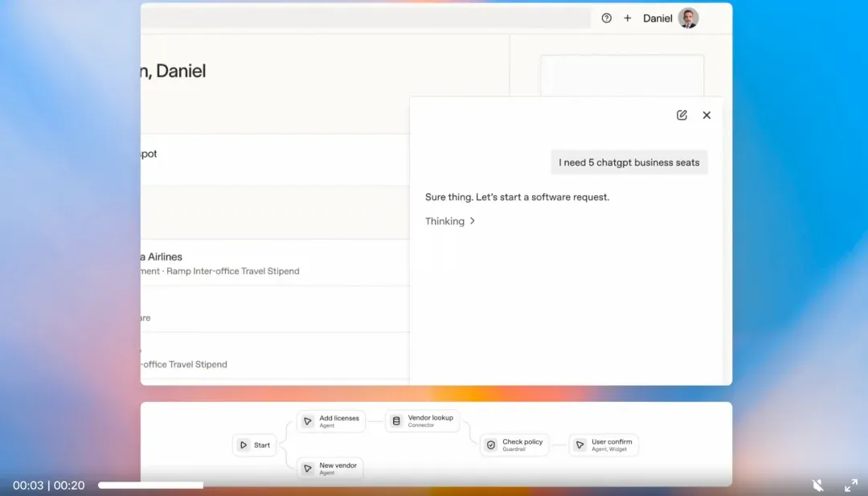Select the Add licenses agent icon
The image size is (868, 496).
coord(308,421)
